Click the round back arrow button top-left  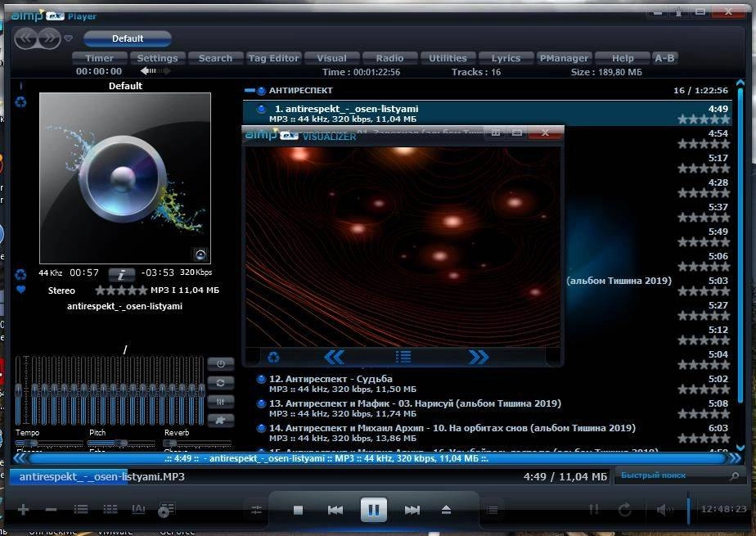(26, 38)
